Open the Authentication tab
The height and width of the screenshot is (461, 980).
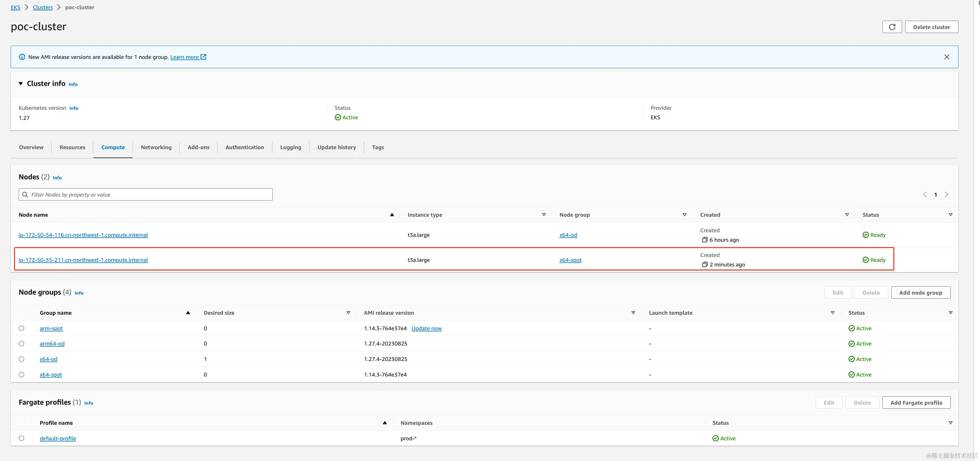245,147
